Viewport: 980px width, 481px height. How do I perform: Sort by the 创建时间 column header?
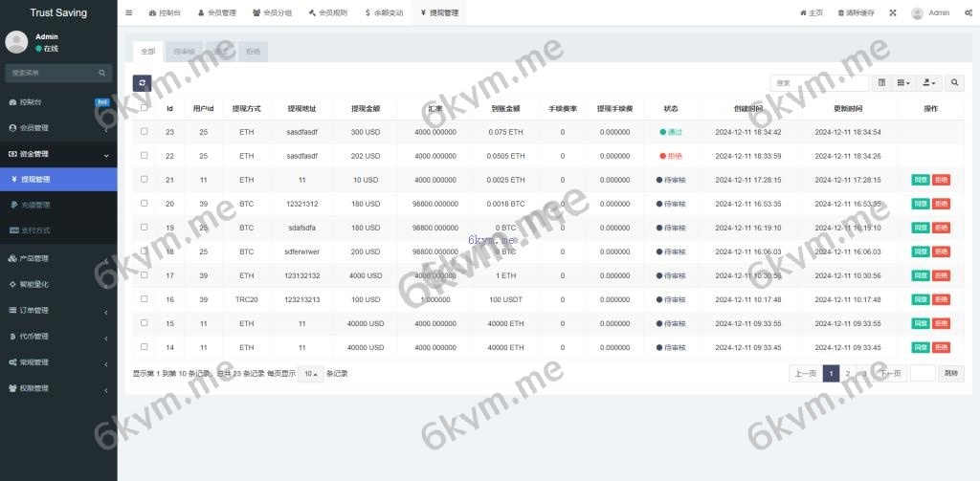pyautogui.click(x=748, y=109)
